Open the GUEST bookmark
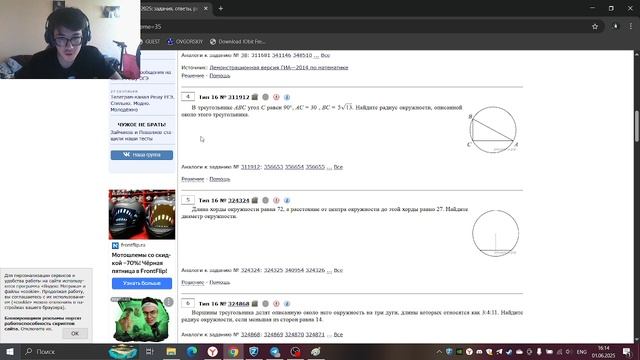The image size is (640, 360). [149, 41]
